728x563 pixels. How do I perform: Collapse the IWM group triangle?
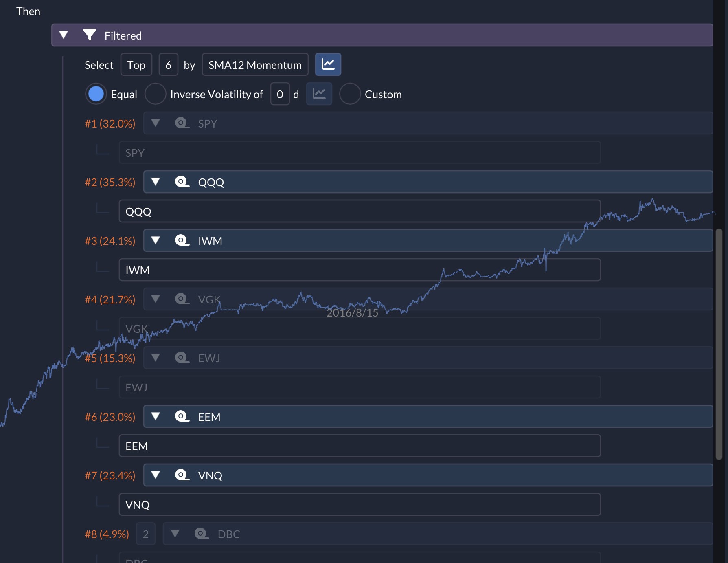click(156, 240)
